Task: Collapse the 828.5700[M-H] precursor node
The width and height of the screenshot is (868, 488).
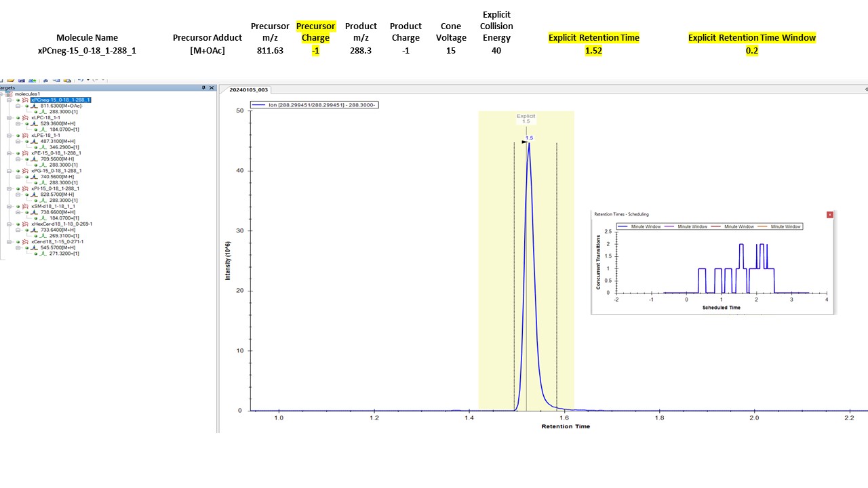Action: click(x=18, y=195)
